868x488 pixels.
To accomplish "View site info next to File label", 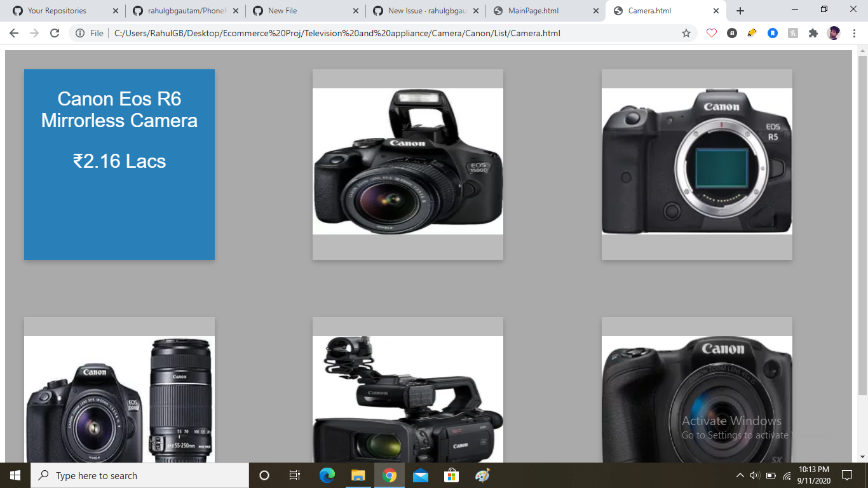I will [80, 33].
